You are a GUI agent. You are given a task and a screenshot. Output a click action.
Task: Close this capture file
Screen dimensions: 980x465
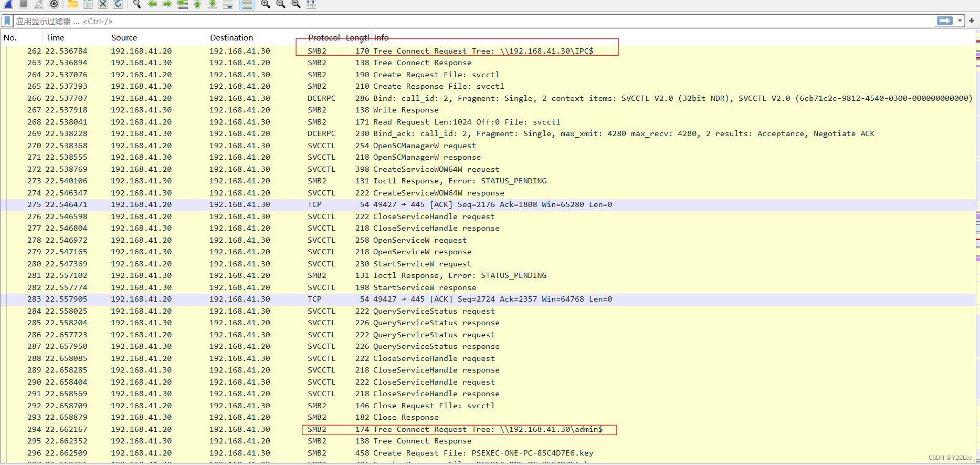(x=103, y=4)
